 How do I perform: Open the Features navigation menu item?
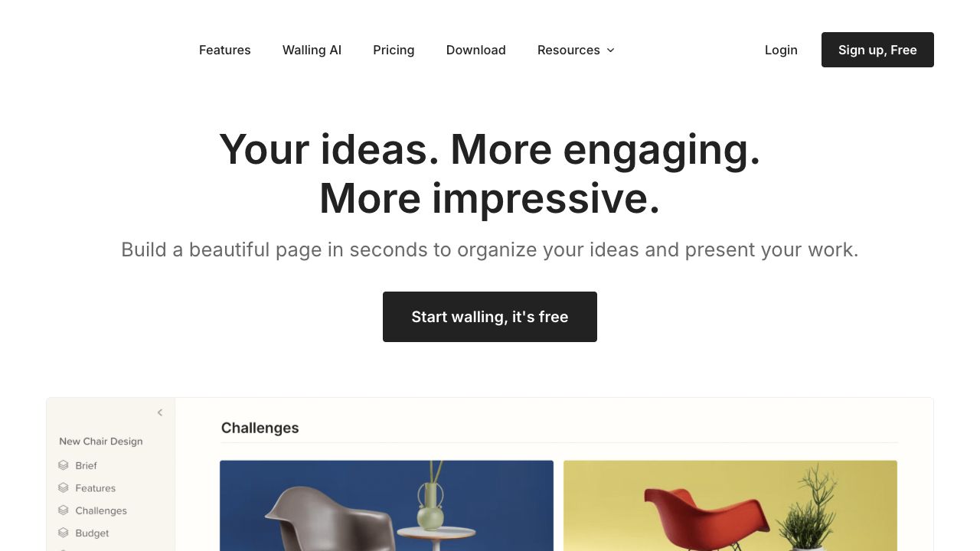click(224, 50)
